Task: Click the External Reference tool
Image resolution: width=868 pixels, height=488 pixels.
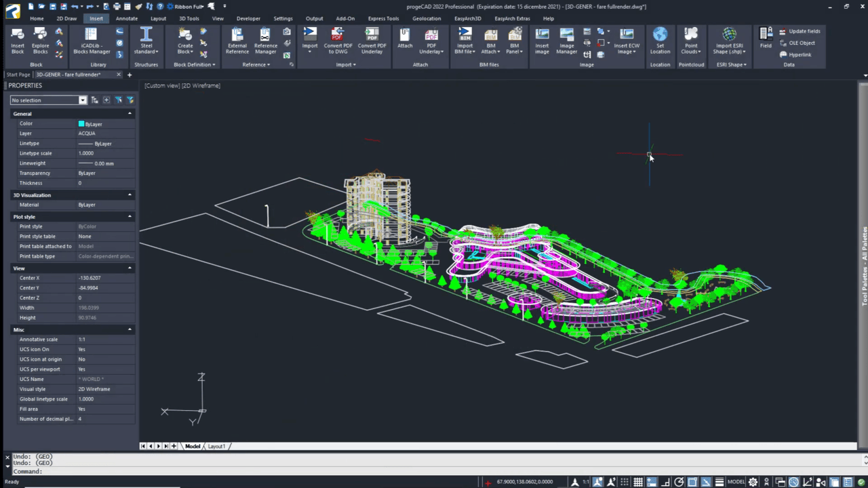Action: (x=237, y=41)
